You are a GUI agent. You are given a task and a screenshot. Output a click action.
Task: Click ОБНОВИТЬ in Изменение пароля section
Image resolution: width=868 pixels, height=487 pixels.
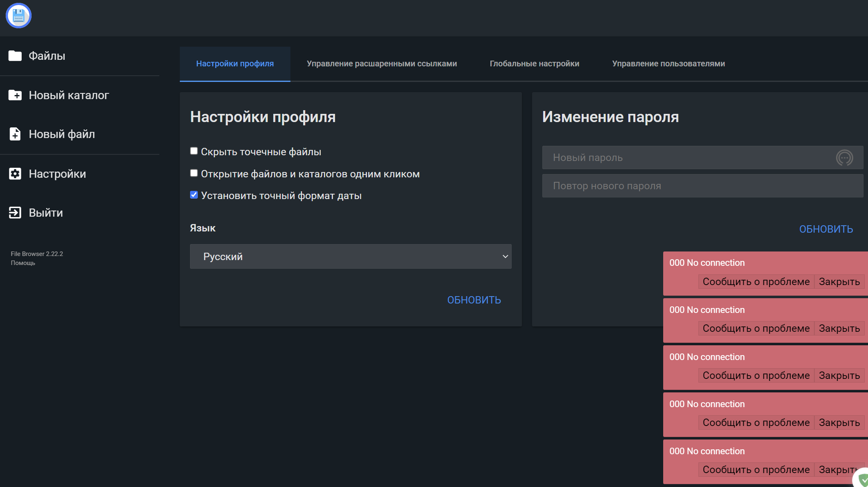click(x=826, y=229)
